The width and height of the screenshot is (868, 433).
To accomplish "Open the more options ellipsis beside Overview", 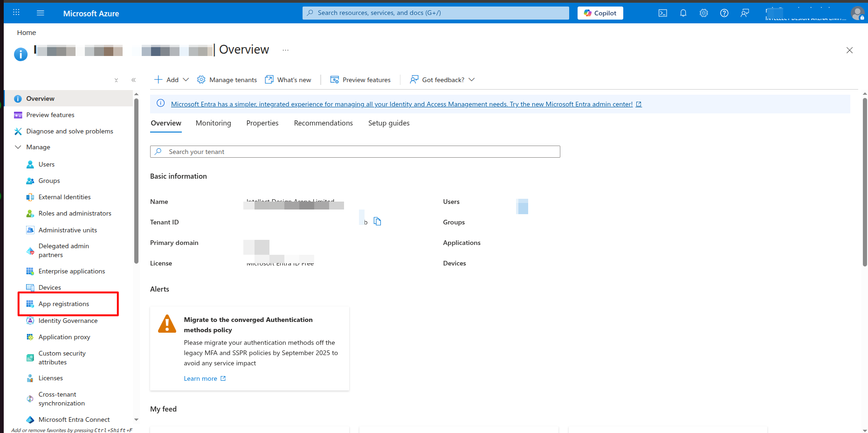I will 286,50.
